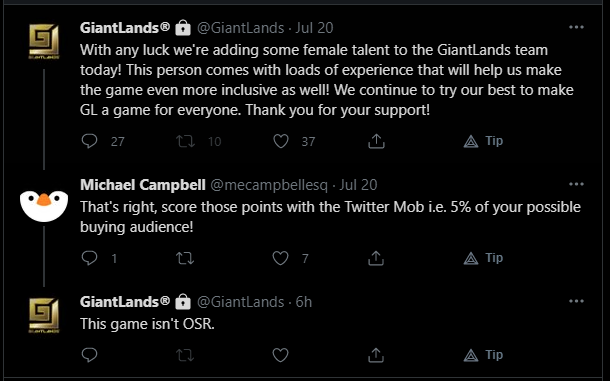The height and width of the screenshot is (381, 610).
Task: Open more options on Michael Campbell's tweet
Action: [x=576, y=184]
